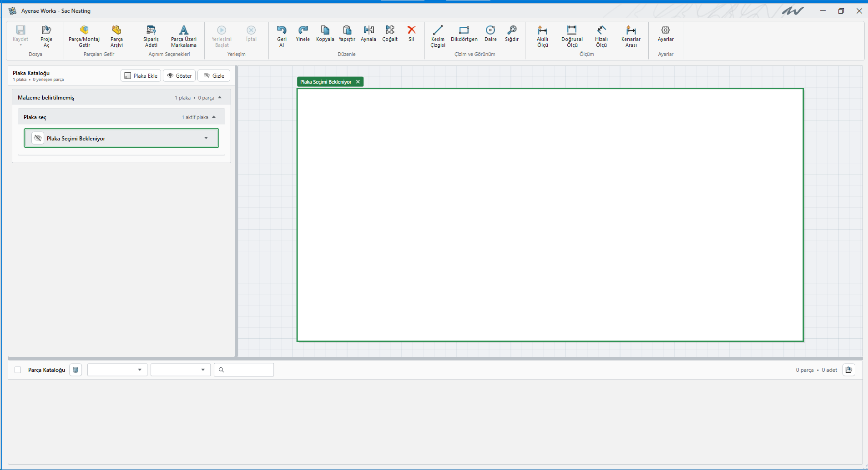The width and height of the screenshot is (868, 470).
Task: Click the Gizle hide button
Action: tap(214, 75)
